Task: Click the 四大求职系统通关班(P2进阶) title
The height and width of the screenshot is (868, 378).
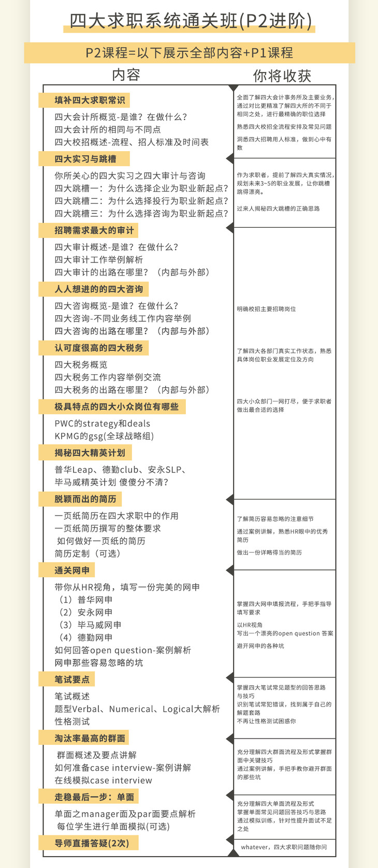Action: 190,20
